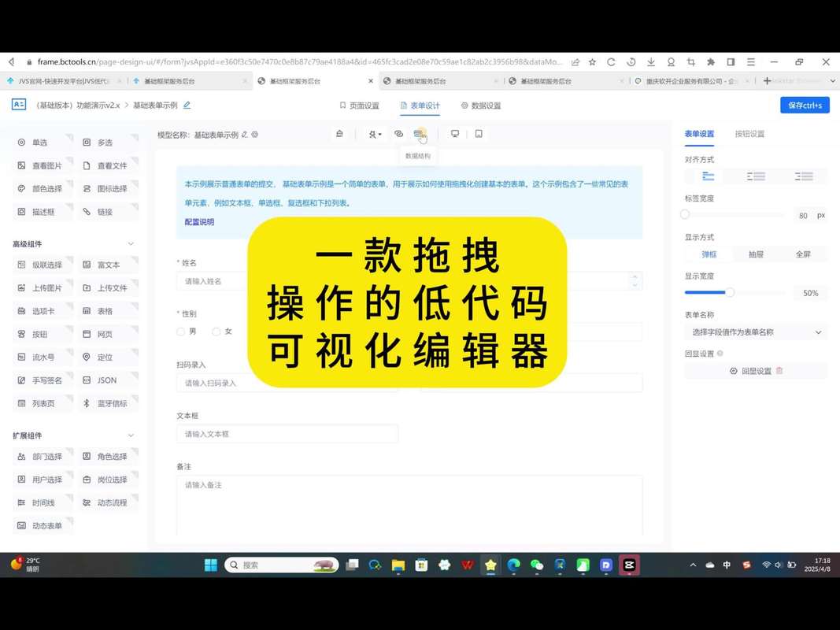Choose the 表格 component
The width and height of the screenshot is (840, 630).
108,311
